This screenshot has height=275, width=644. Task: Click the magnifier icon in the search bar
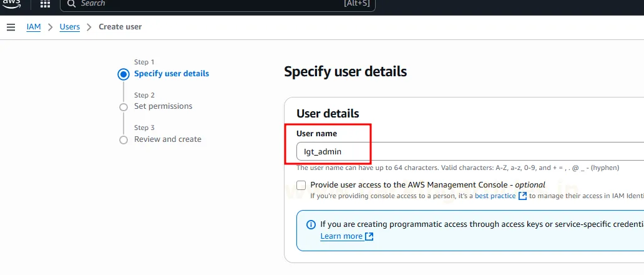coord(72,4)
